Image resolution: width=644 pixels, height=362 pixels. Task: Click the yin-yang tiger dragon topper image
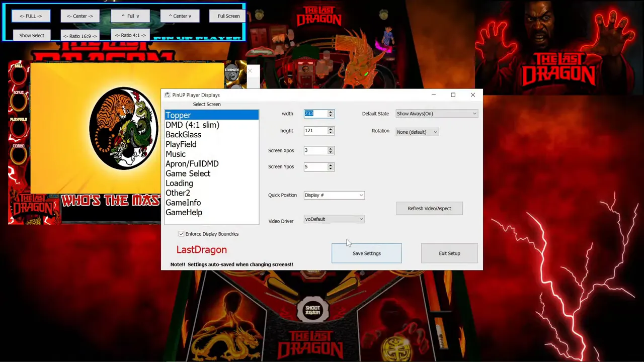(x=124, y=128)
